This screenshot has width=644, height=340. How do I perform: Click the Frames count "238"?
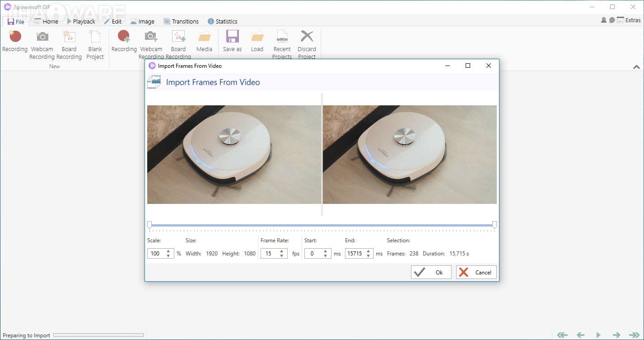414,254
